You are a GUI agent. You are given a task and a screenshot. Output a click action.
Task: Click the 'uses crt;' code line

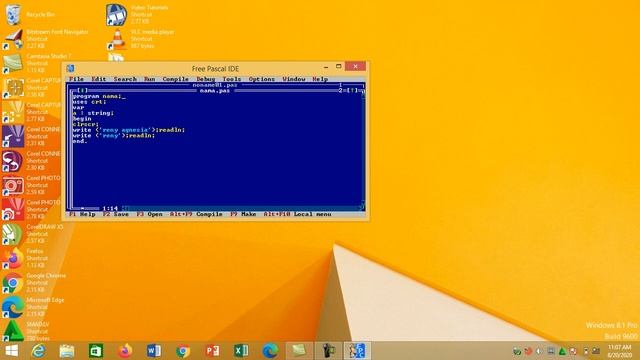89,102
